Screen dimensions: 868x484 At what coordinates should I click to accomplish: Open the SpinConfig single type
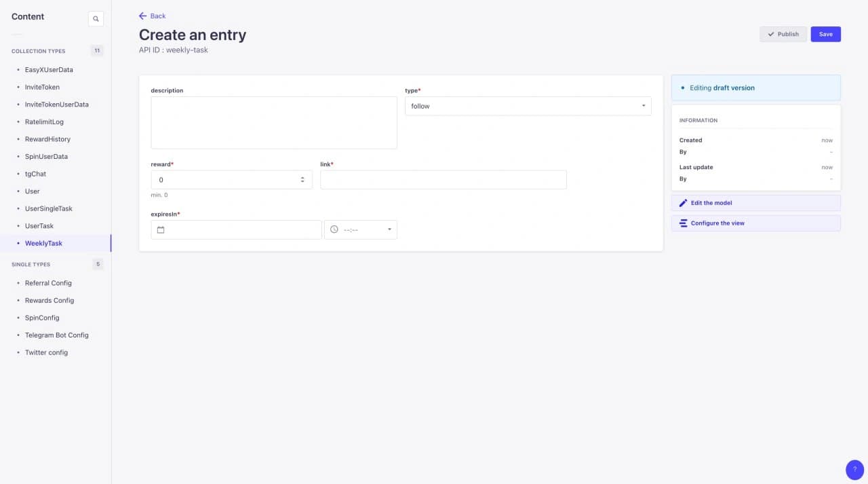(42, 318)
